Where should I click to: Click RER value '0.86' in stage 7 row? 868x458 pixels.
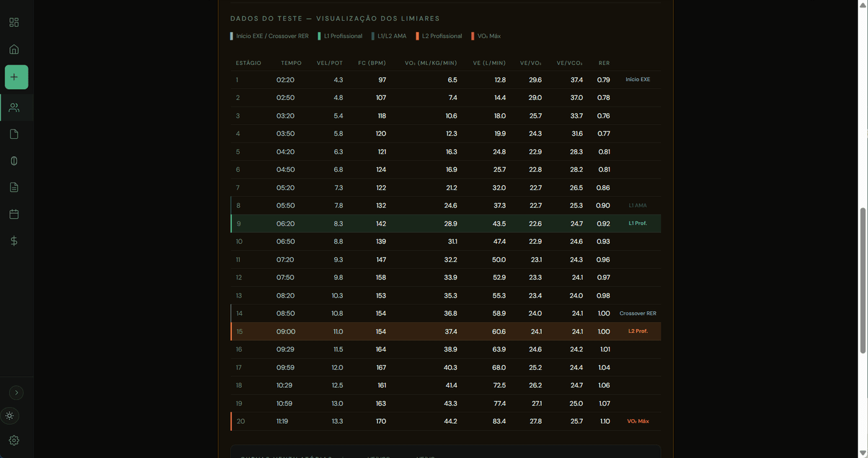tap(603, 188)
